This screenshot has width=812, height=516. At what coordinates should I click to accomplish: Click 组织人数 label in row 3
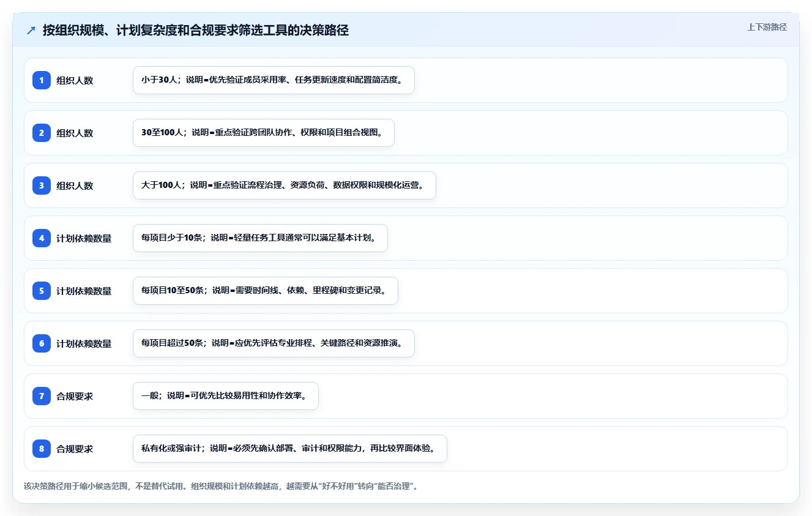[x=75, y=185]
